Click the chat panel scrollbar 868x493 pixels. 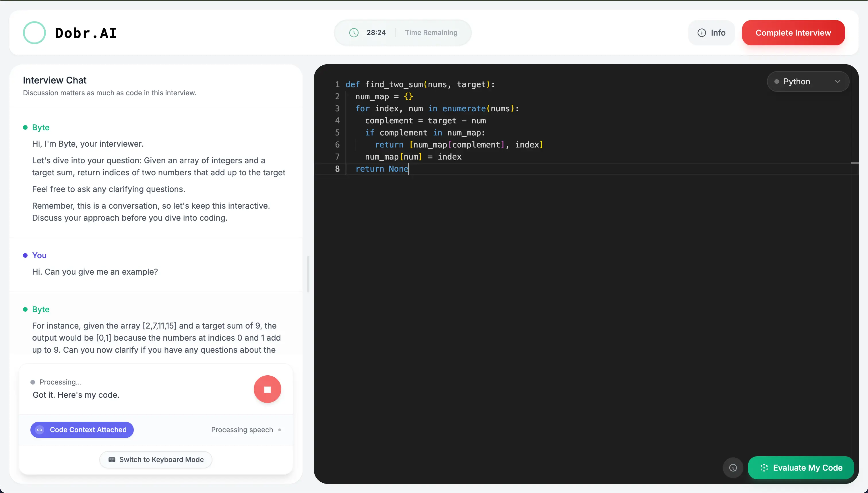coord(308,273)
